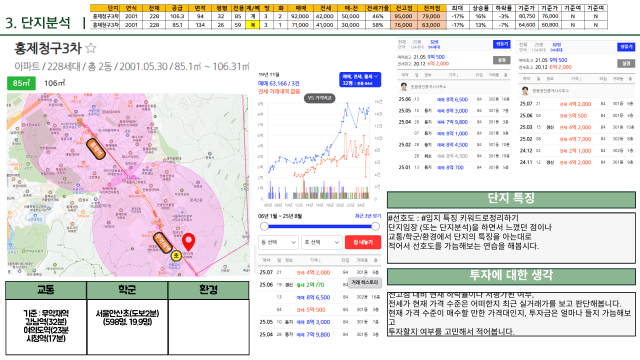Expand the 동 선택 dropdown
The image size is (640, 360).
tap(278, 242)
